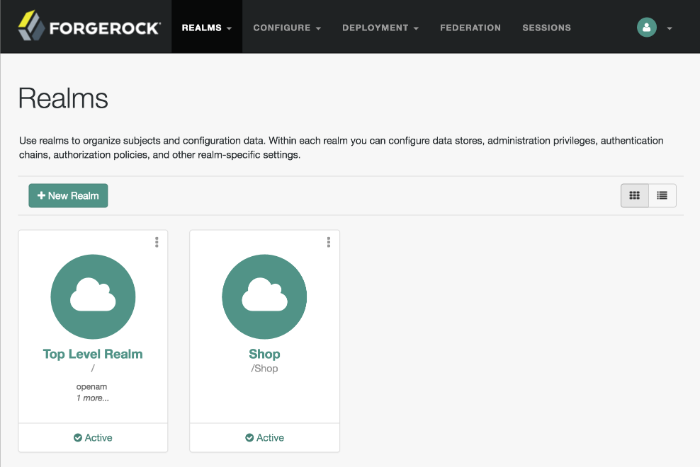Click the New Realm button

coord(68,196)
